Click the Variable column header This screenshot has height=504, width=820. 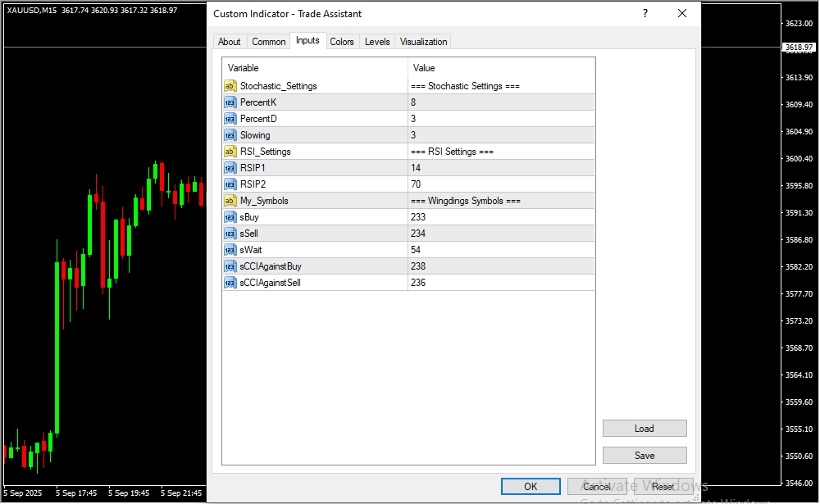pyautogui.click(x=315, y=68)
